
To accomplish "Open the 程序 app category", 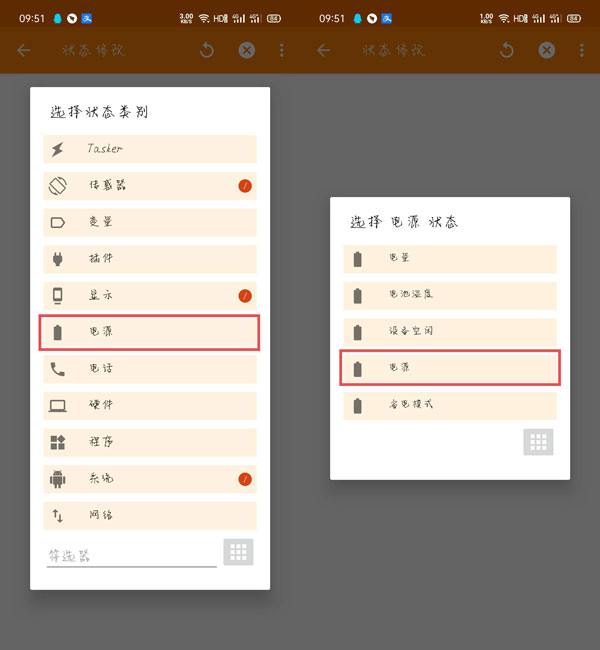I will click(150, 442).
